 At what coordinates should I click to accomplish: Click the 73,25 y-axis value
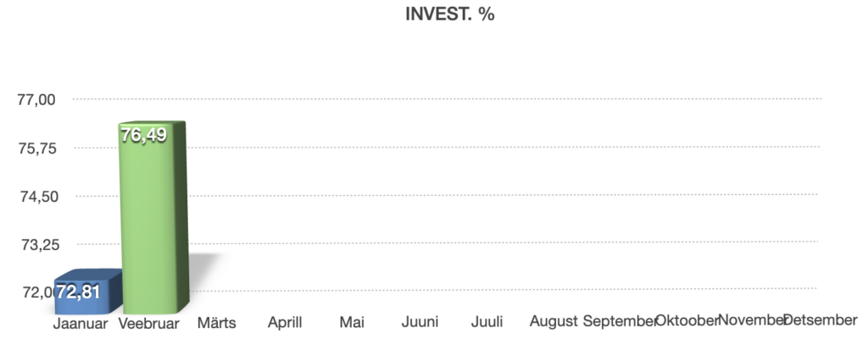[36, 245]
